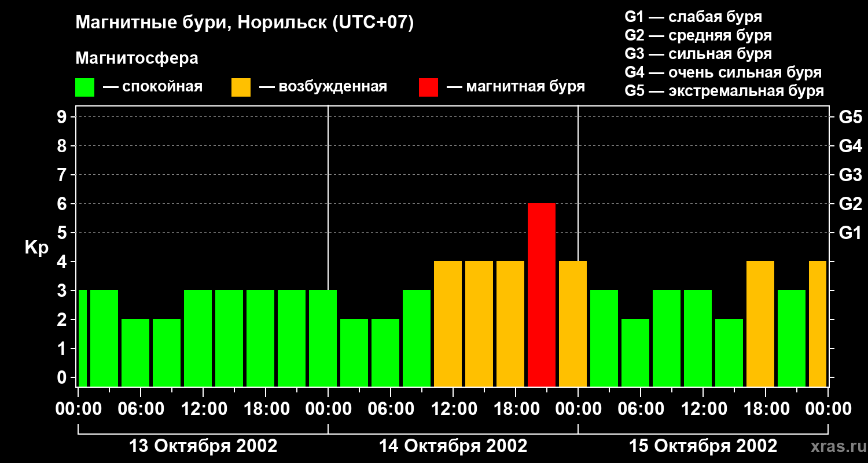Click Kp axis value 2
Viewport: 868px width, 463px height.
pyautogui.click(x=63, y=319)
